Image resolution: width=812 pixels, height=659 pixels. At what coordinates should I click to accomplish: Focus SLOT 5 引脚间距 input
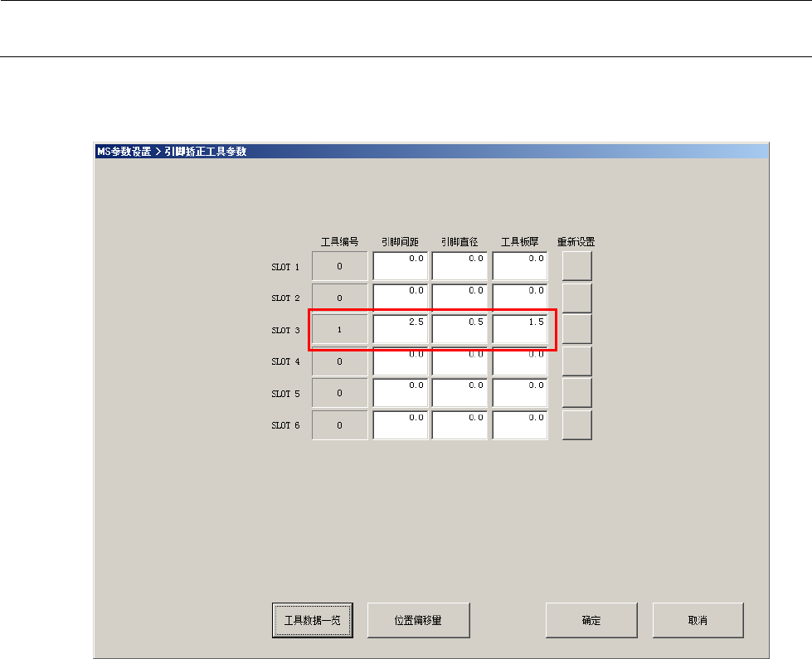(401, 393)
